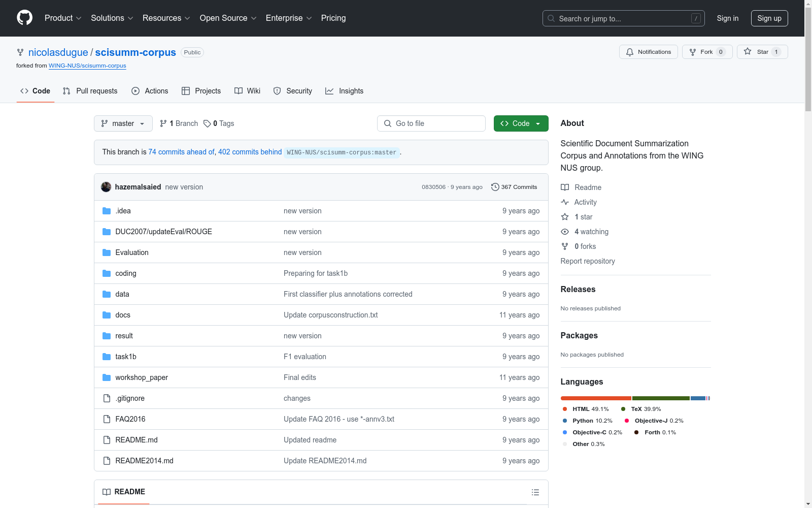This screenshot has height=508, width=812.
Task: Click the task1b folder icon
Action: point(107,357)
